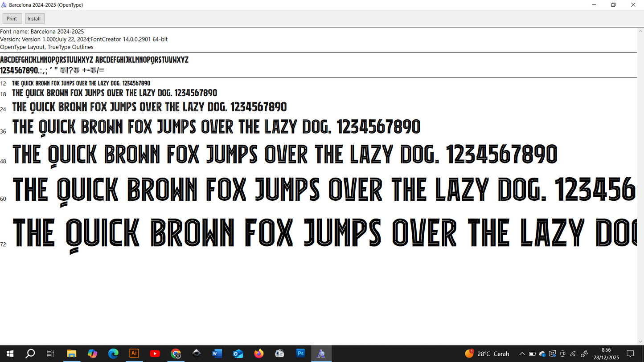Open Adobe Illustrator from the taskbar
644x362 pixels.
[x=134, y=353]
